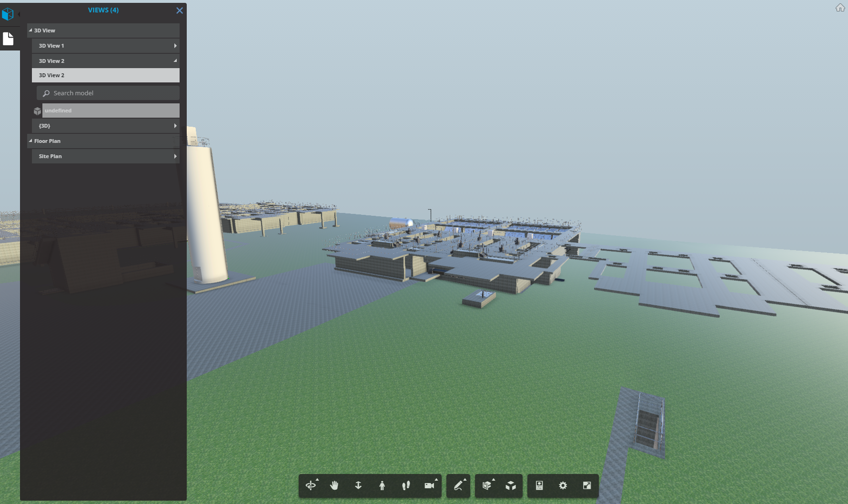Image resolution: width=848 pixels, height=504 pixels.
Task: Click the home icon top right
Action: point(839,8)
